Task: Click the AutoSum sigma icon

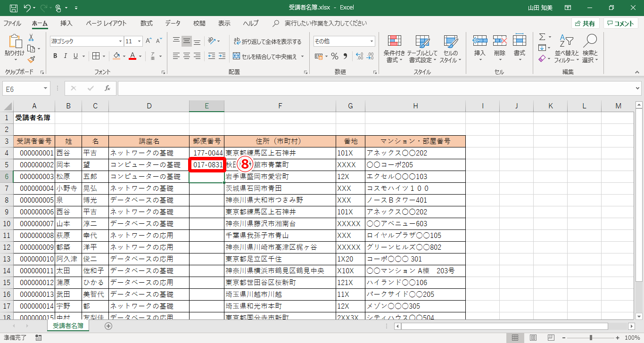Action: point(542,37)
